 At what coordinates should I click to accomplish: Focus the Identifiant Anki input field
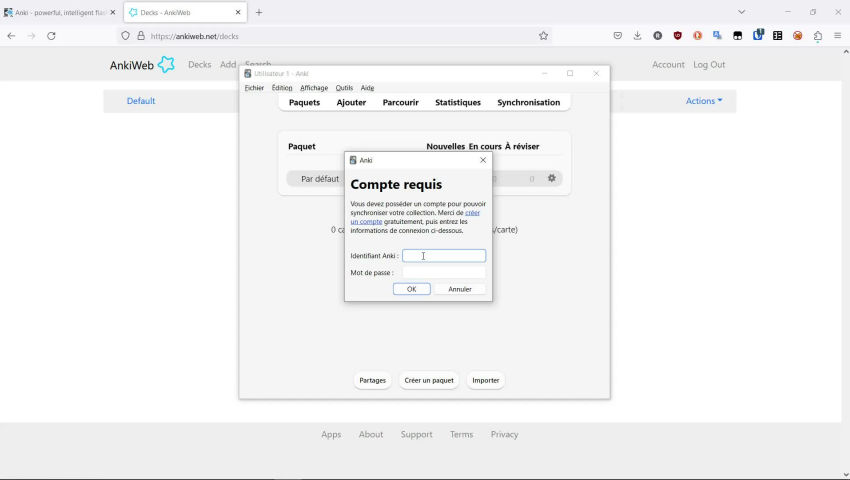pos(444,256)
